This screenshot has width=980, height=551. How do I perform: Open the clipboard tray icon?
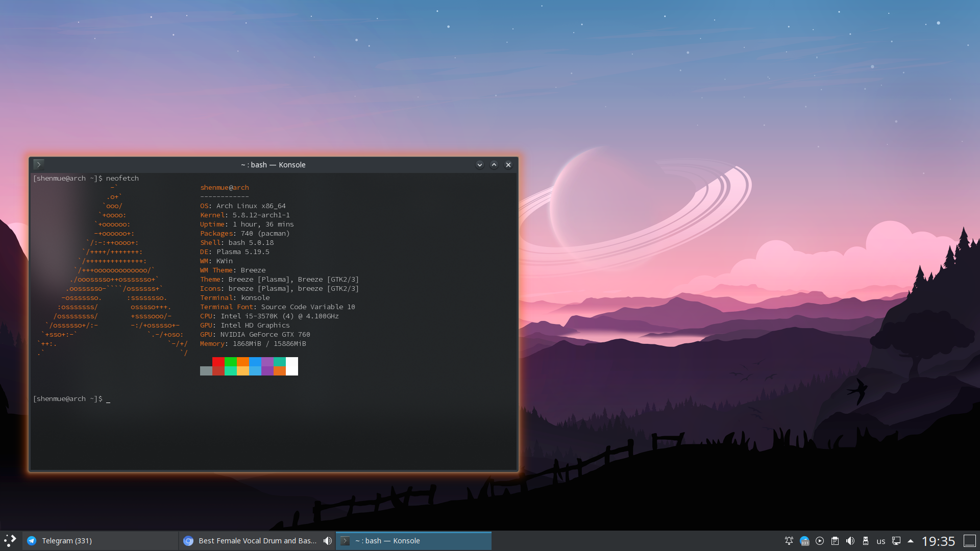coord(835,541)
